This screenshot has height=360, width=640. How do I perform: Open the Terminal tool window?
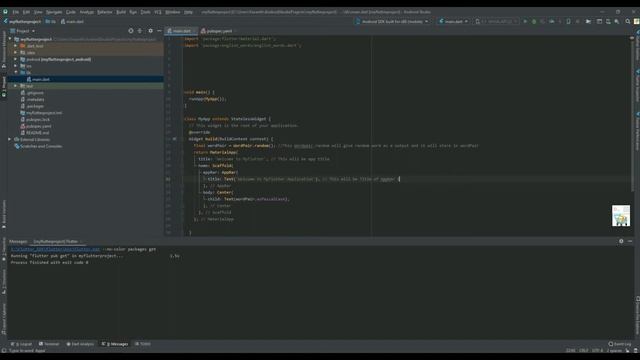[x=49, y=344]
